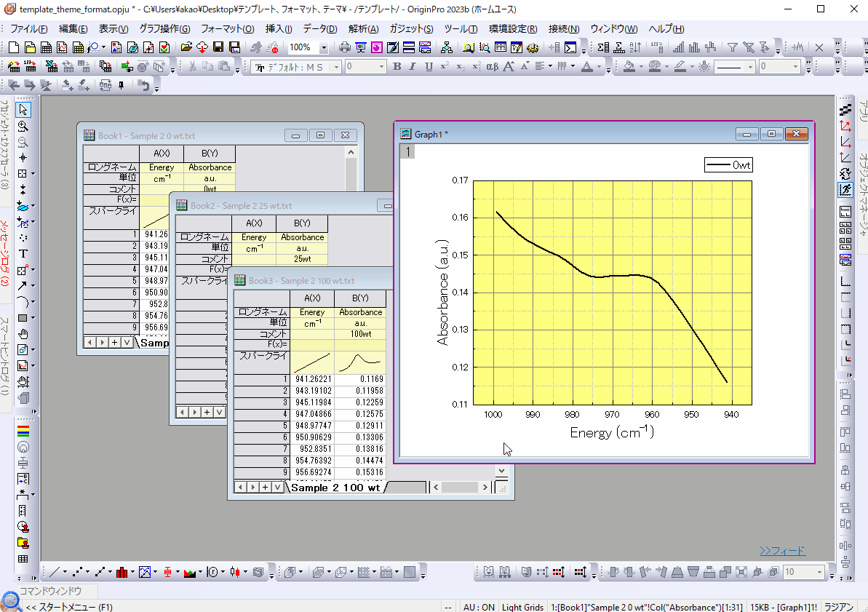Click the Line plot icon in bottom toolbar
868x612 pixels.
pyautogui.click(x=55, y=572)
